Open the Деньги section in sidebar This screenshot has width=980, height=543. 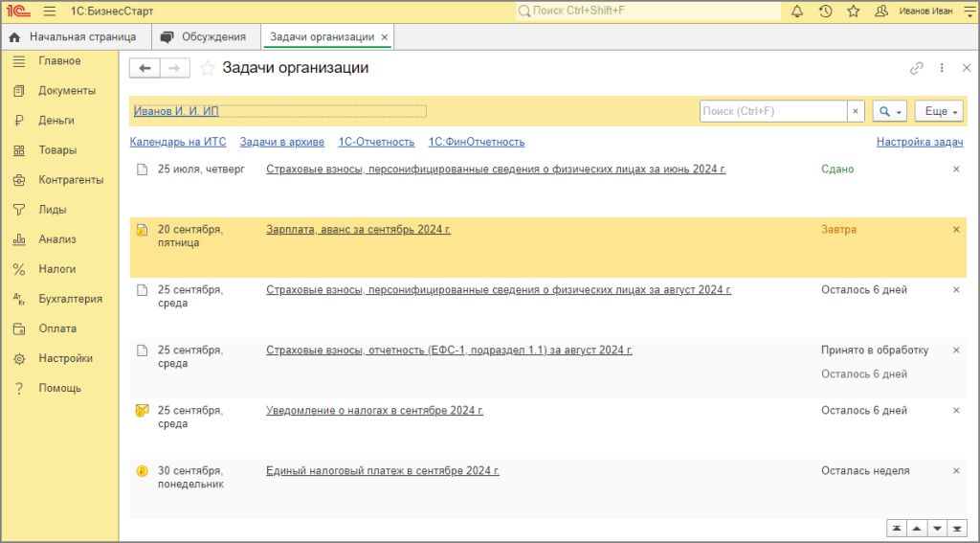(56, 121)
